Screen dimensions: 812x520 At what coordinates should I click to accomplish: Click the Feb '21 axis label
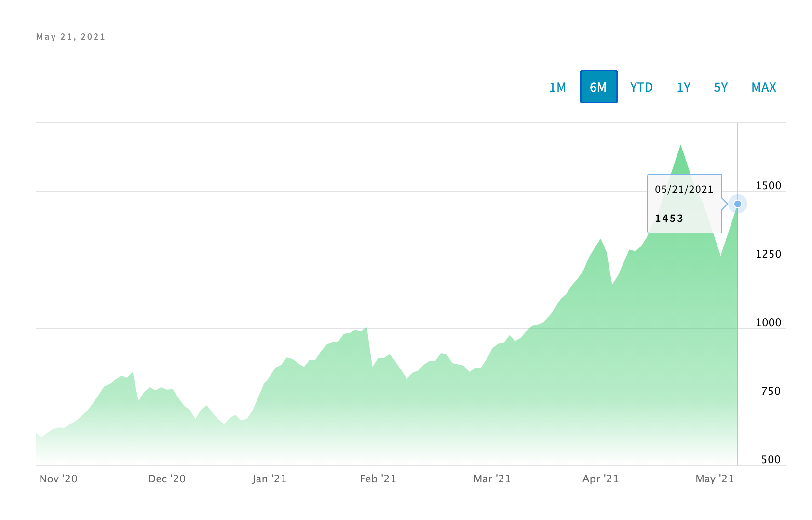coord(378,479)
